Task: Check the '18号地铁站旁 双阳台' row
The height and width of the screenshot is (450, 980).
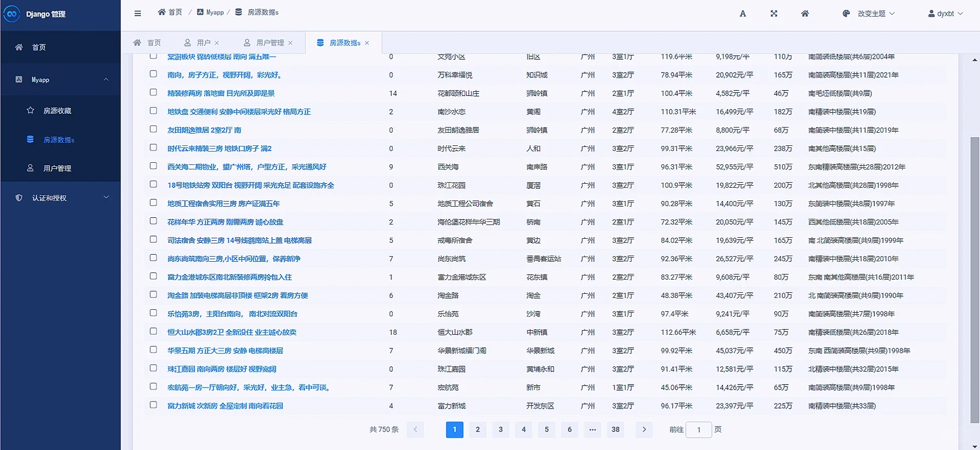Action: coord(153,184)
